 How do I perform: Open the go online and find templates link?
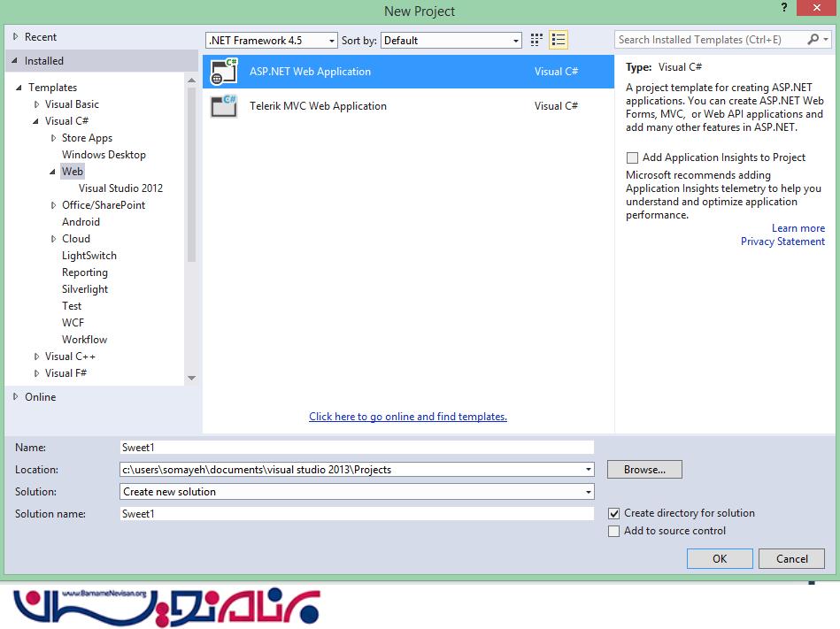[408, 417]
